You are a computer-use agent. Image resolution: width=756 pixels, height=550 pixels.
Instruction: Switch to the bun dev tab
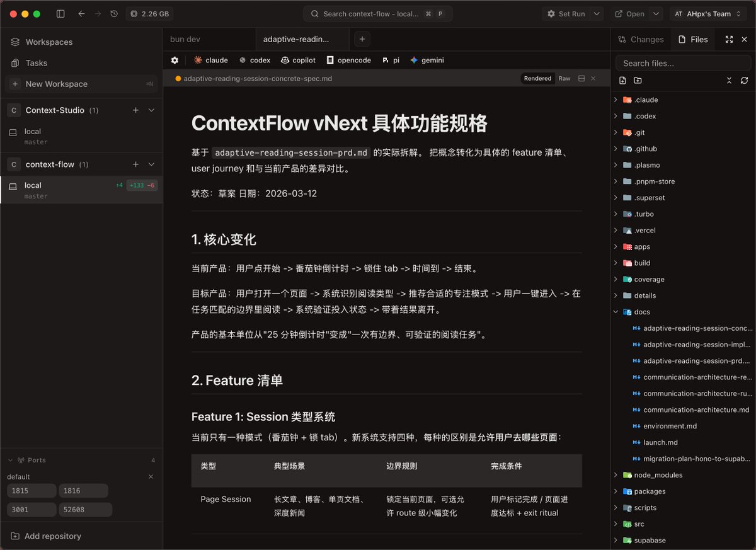click(209, 39)
